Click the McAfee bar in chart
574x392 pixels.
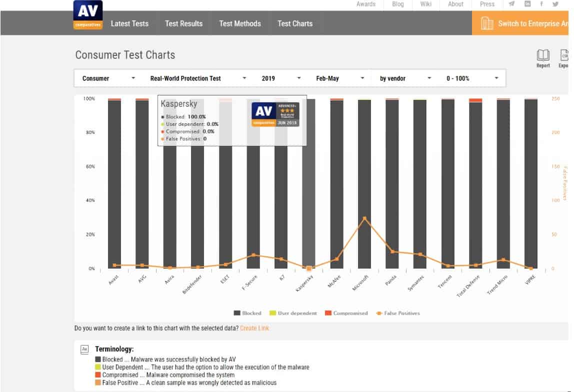tap(337, 184)
